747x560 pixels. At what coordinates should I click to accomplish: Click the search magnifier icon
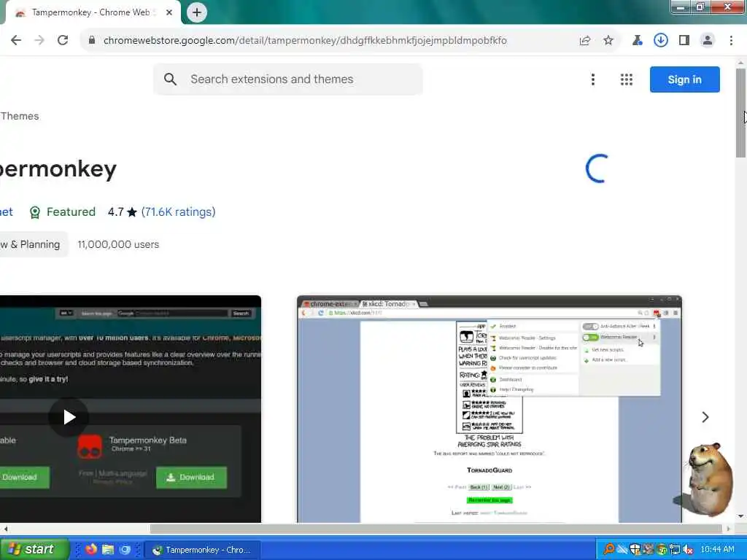[170, 79]
